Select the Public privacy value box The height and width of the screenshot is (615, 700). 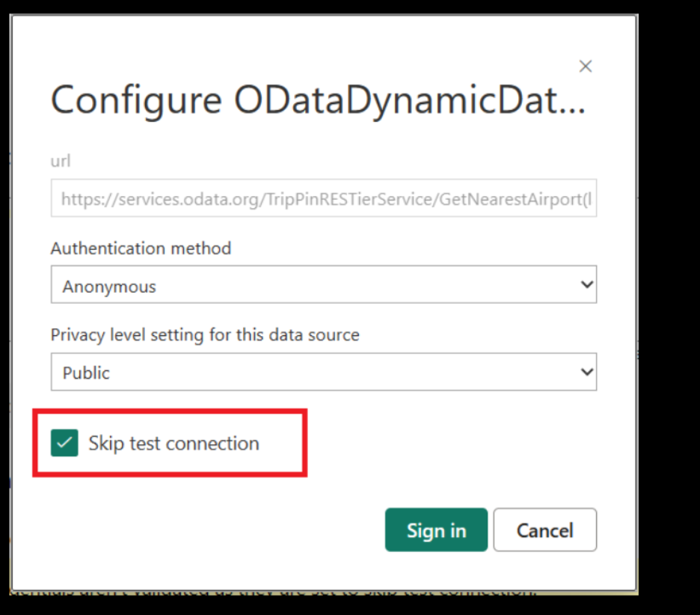pos(86,373)
